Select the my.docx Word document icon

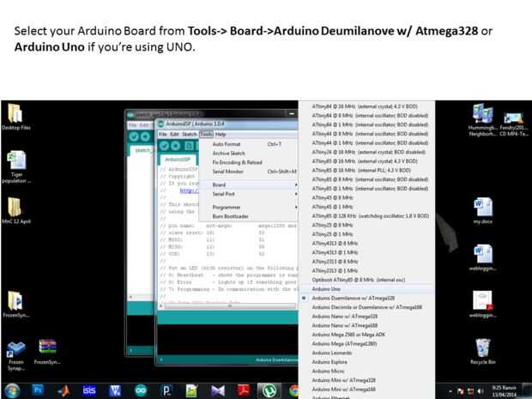(x=483, y=210)
